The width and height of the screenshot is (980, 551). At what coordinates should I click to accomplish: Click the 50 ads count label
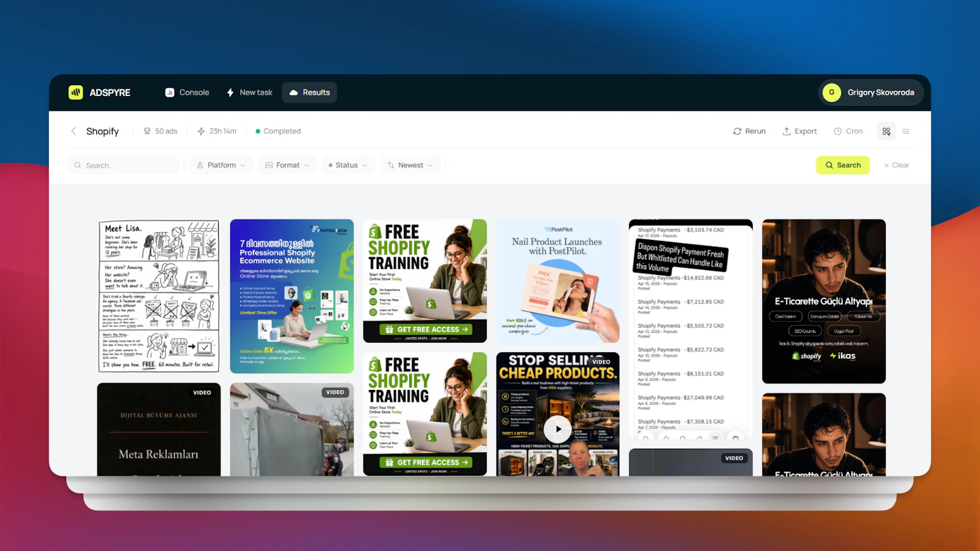click(160, 131)
